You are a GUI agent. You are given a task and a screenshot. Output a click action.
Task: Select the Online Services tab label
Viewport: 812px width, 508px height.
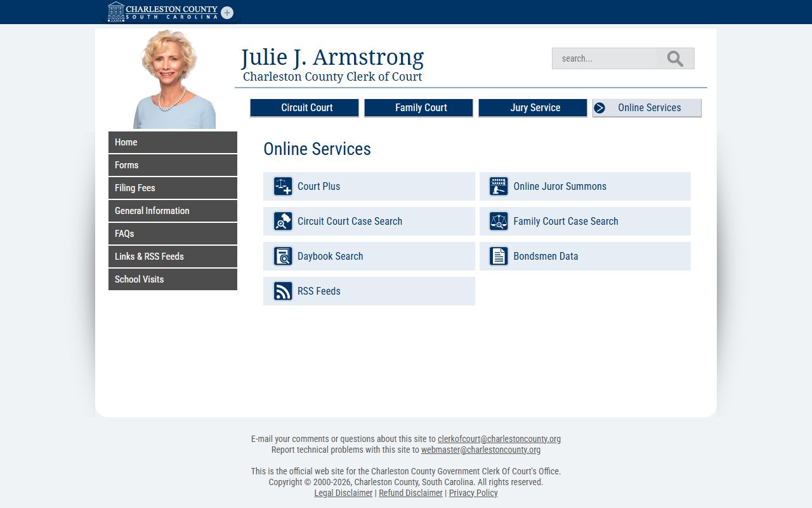tap(650, 108)
